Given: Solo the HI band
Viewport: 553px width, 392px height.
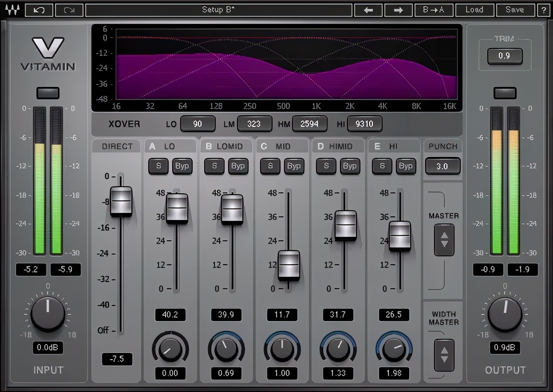Looking at the screenshot, I should coord(382,166).
